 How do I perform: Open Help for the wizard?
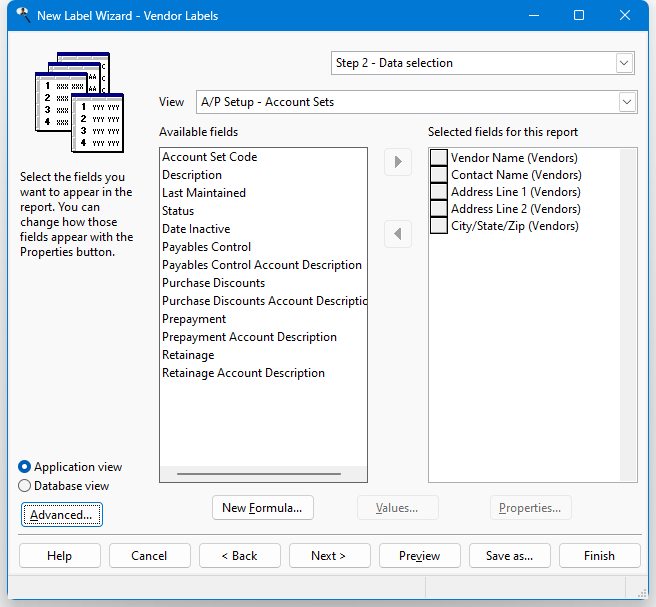click(x=60, y=556)
